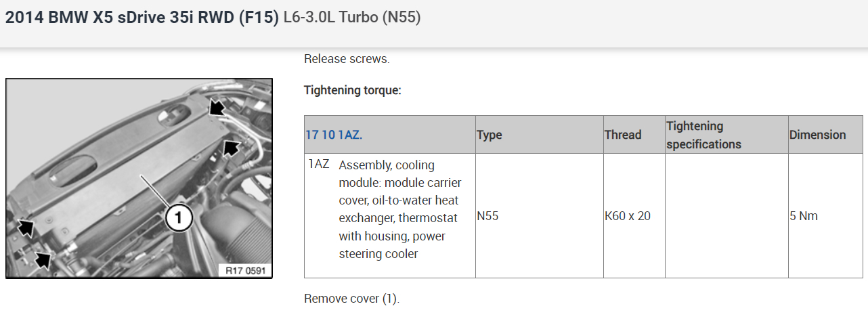Click the Tightening torque heading

click(x=353, y=90)
